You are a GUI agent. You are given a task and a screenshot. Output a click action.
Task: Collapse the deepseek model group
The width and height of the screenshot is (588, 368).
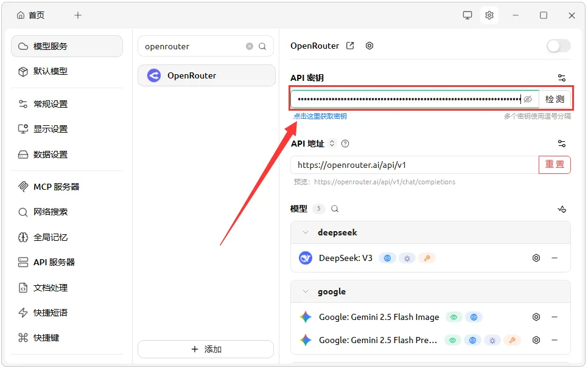tap(306, 233)
